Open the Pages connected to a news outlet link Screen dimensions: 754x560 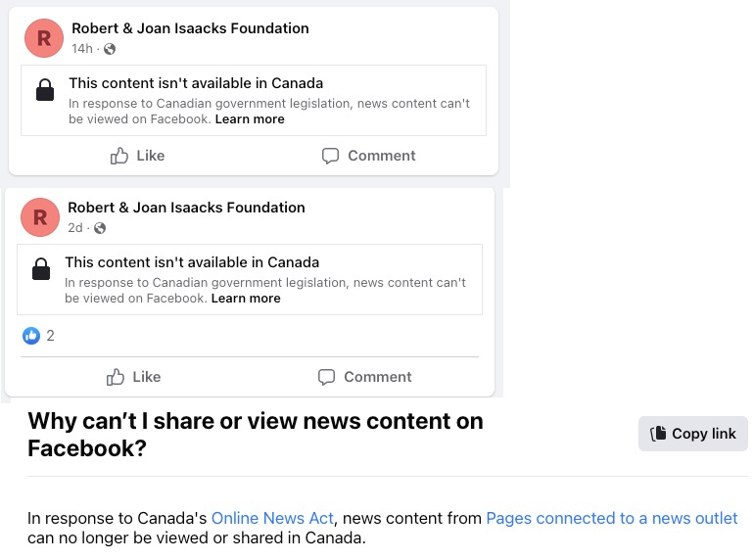[x=611, y=518]
